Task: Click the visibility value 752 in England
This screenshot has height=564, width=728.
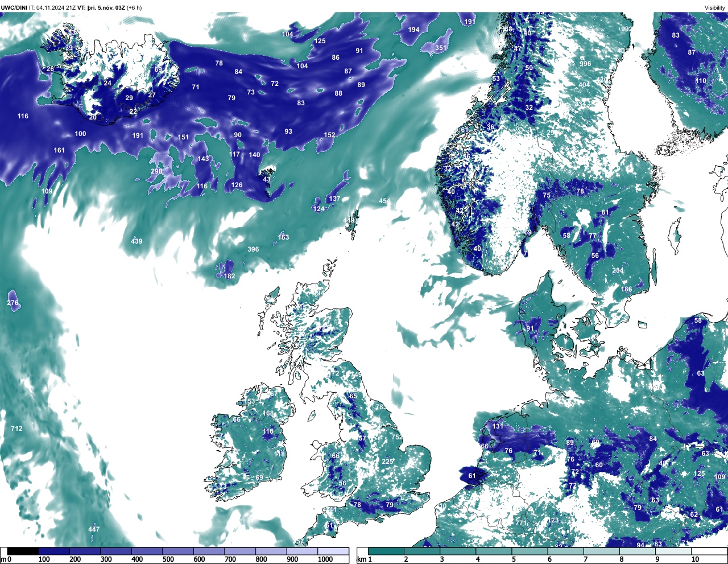Action: pyautogui.click(x=397, y=437)
